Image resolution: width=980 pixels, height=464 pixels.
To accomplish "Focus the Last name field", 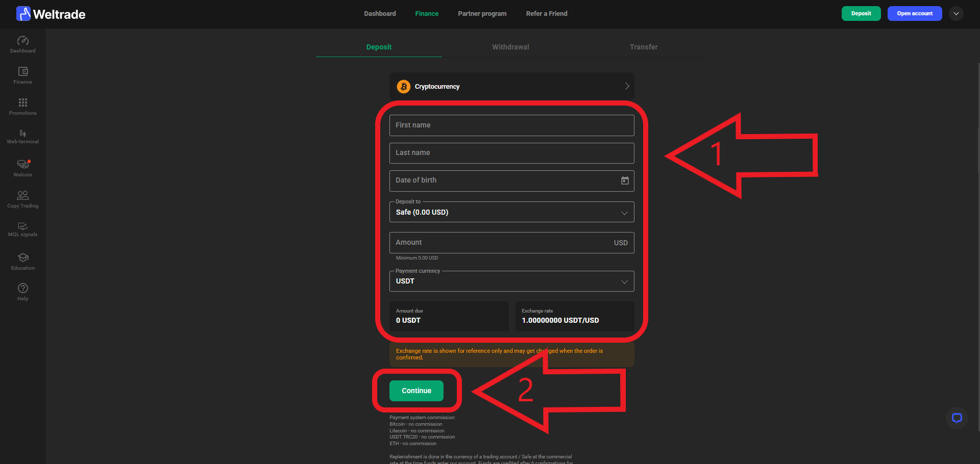I will click(512, 153).
